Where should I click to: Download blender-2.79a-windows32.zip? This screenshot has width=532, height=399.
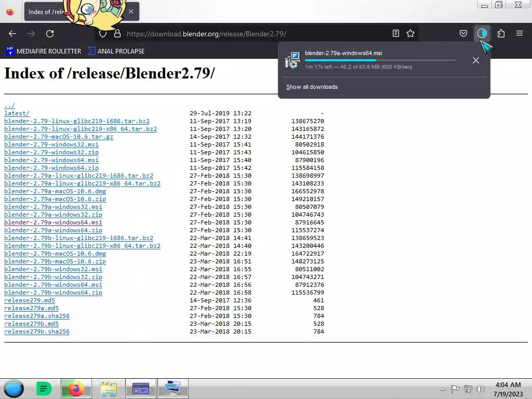(x=53, y=215)
